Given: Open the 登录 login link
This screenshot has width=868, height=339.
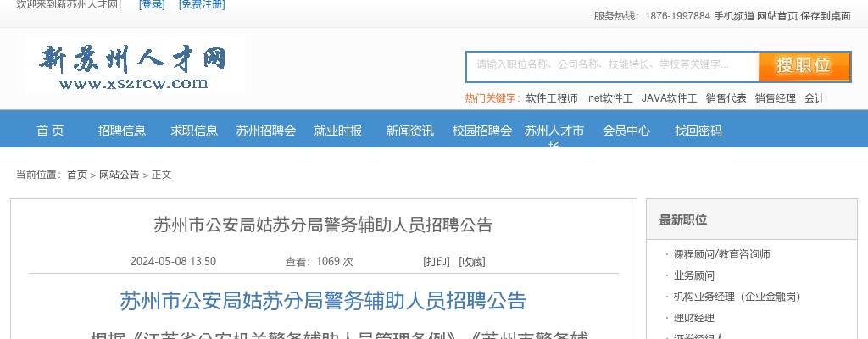Looking at the screenshot, I should pyautogui.click(x=152, y=5).
